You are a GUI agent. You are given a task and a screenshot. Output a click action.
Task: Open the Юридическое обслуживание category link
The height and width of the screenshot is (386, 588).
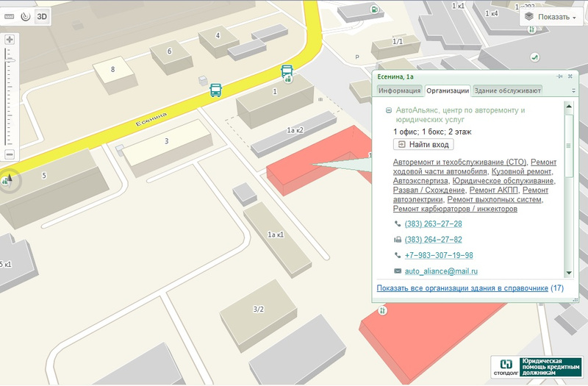coord(503,181)
